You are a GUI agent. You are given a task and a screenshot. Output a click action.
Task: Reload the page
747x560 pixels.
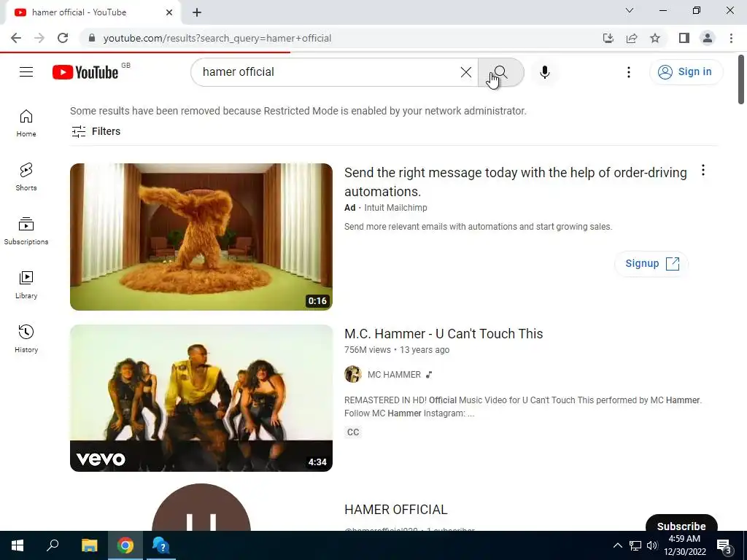pyautogui.click(x=63, y=38)
